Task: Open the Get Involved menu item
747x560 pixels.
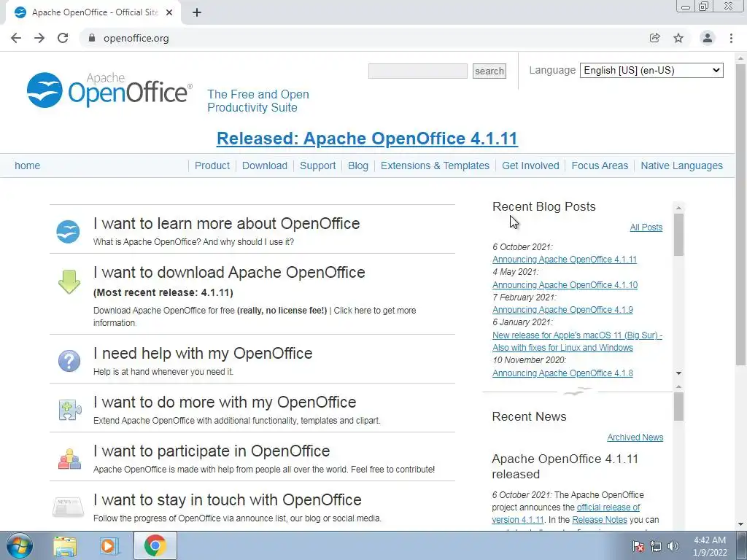Action: coord(530,166)
